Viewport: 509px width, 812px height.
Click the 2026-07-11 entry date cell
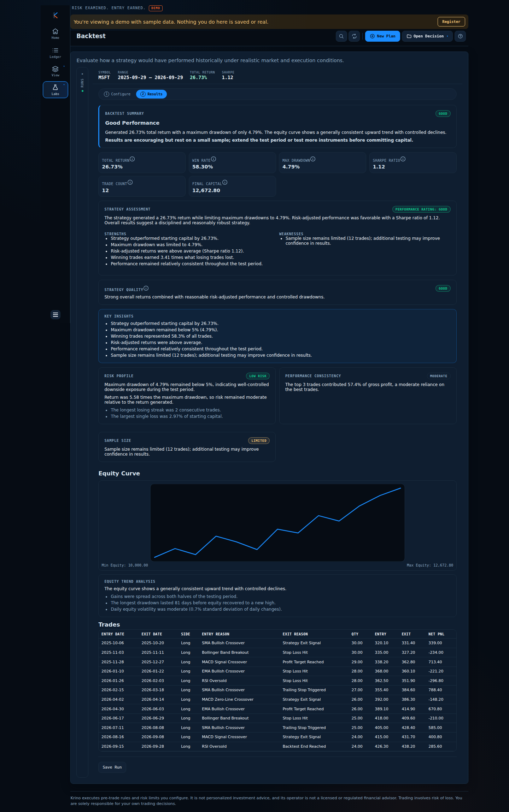coord(113,728)
